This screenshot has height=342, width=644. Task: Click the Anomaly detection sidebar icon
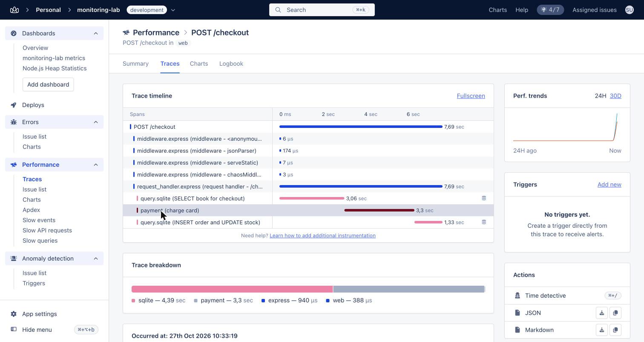click(x=14, y=258)
